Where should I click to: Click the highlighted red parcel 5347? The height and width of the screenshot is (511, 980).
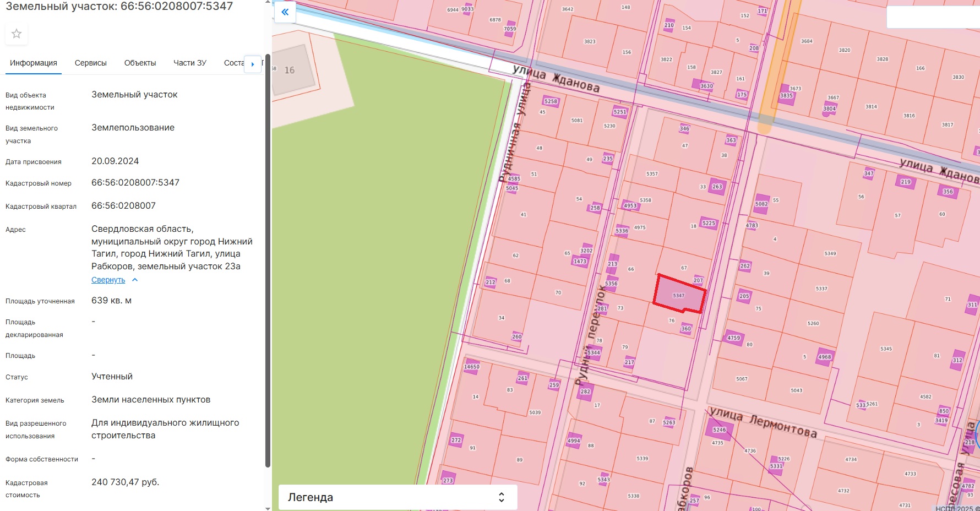(679, 295)
